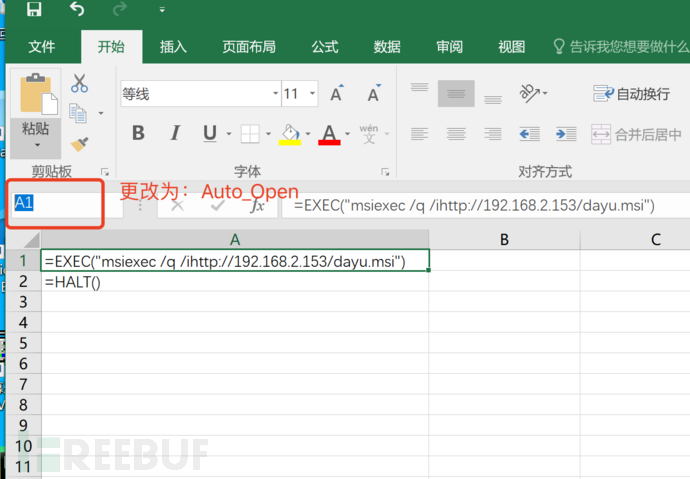The height and width of the screenshot is (479, 690).
Task: Switch to the 审阅 tab
Action: tap(449, 47)
